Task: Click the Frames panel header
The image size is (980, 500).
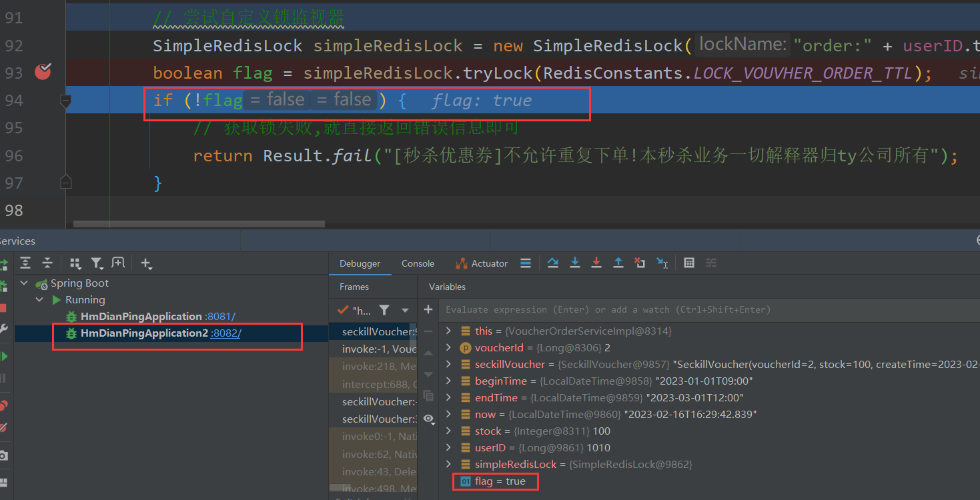Action: pos(354,287)
